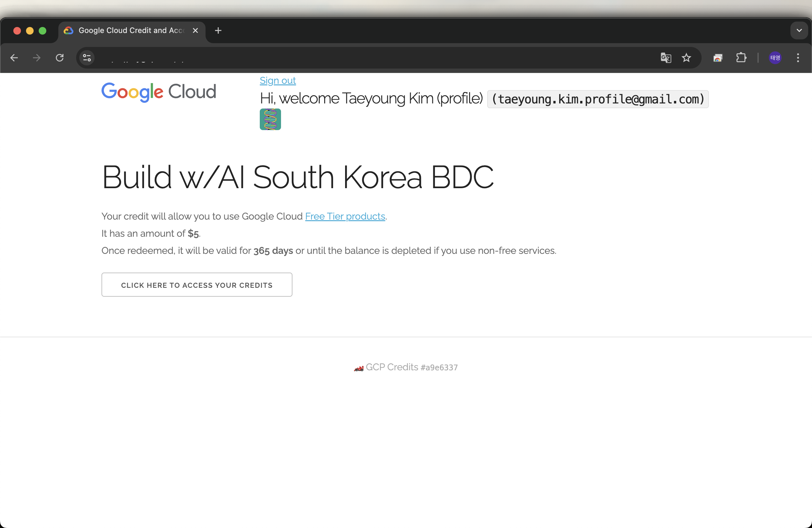Click the Sign out link
This screenshot has width=812, height=528.
point(278,81)
